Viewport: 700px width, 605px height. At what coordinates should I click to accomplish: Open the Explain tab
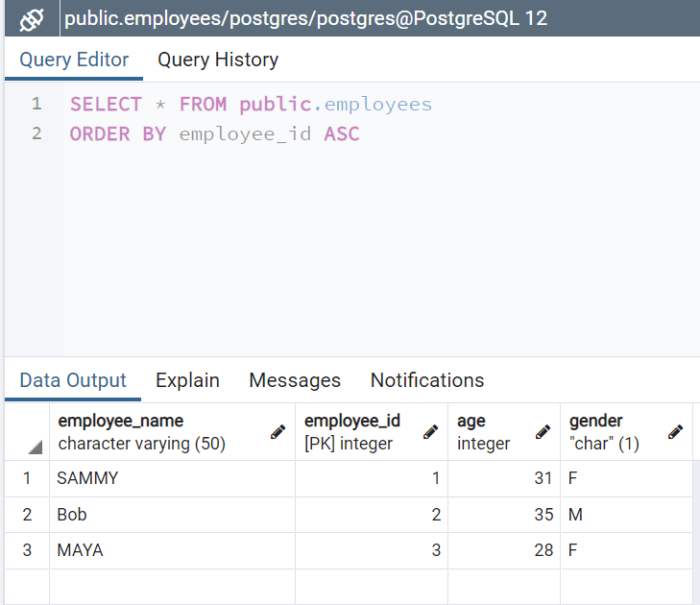point(187,380)
